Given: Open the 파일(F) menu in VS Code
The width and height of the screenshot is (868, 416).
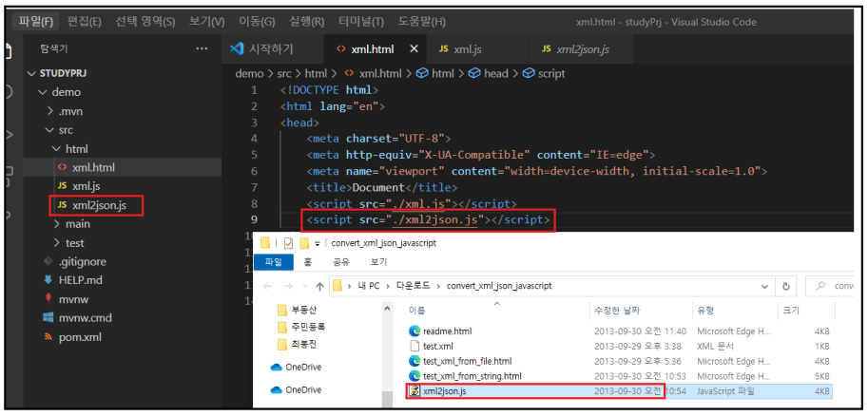Looking at the screenshot, I should pyautogui.click(x=36, y=22).
